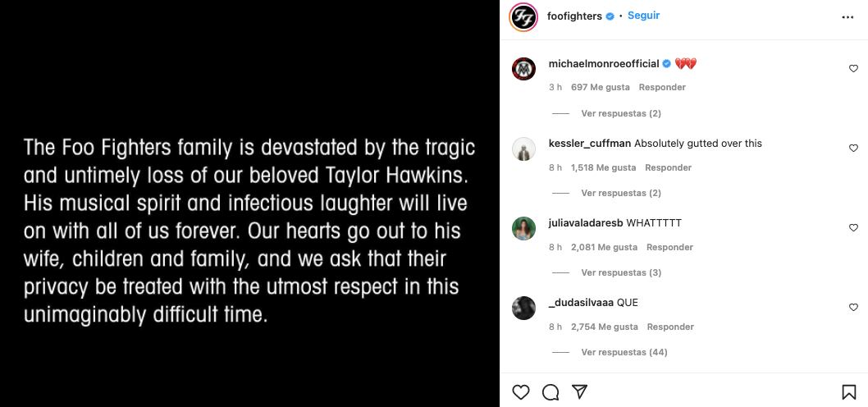The image size is (868, 407).
Task: Open juliavaladaresb's profile avatar
Action: 524,228
